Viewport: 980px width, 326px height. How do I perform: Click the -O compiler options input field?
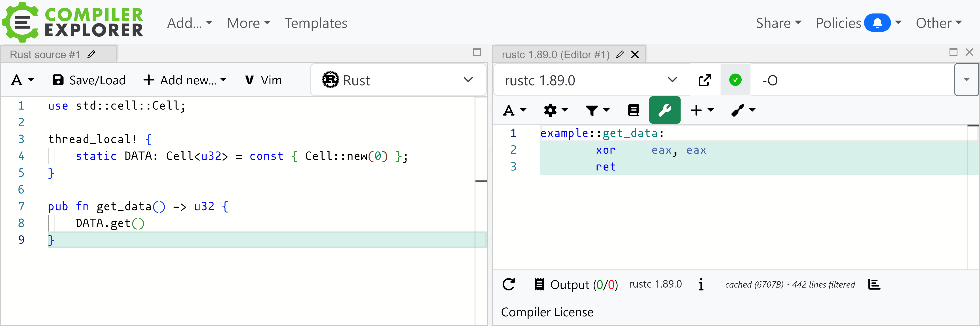coord(852,80)
